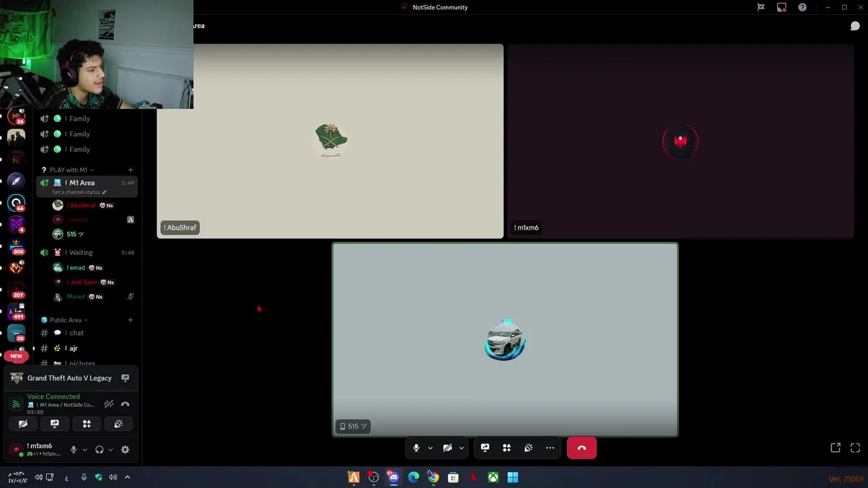Open Discord inbox icon in title bar
Viewport: 868px width, 488px height.
coord(781,7)
